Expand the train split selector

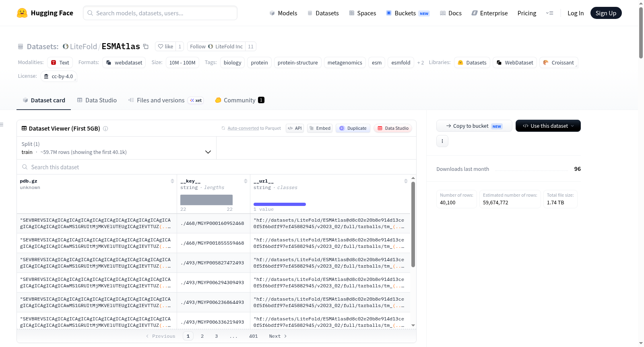[117, 148]
